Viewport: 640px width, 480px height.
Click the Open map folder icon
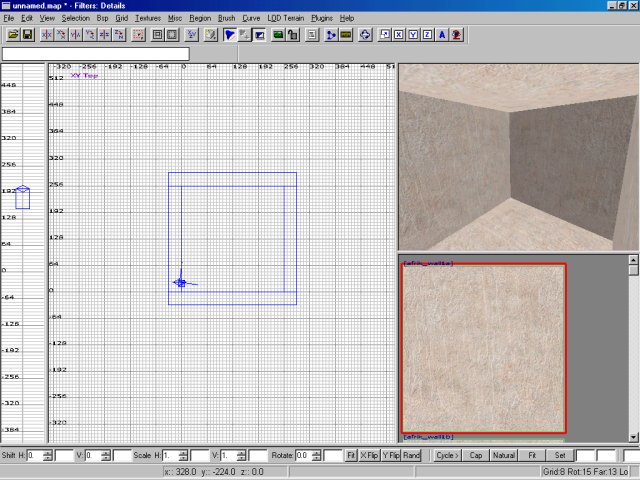pyautogui.click(x=13, y=34)
